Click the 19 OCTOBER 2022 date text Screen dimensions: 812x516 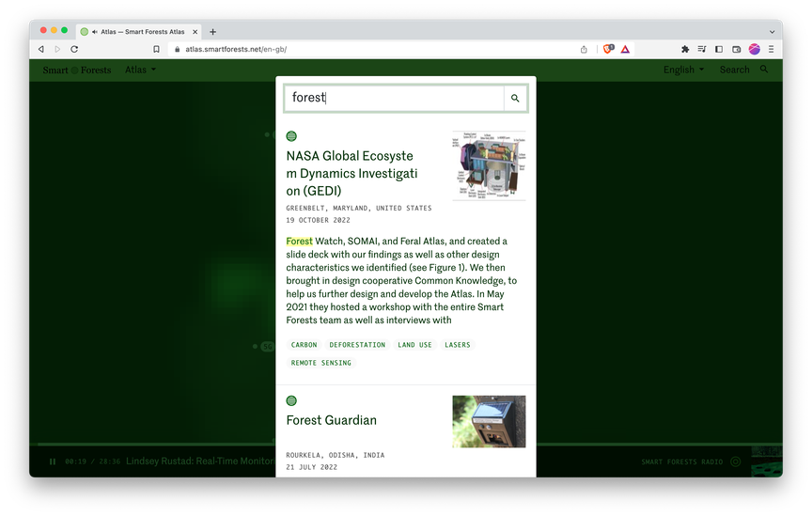coord(318,220)
